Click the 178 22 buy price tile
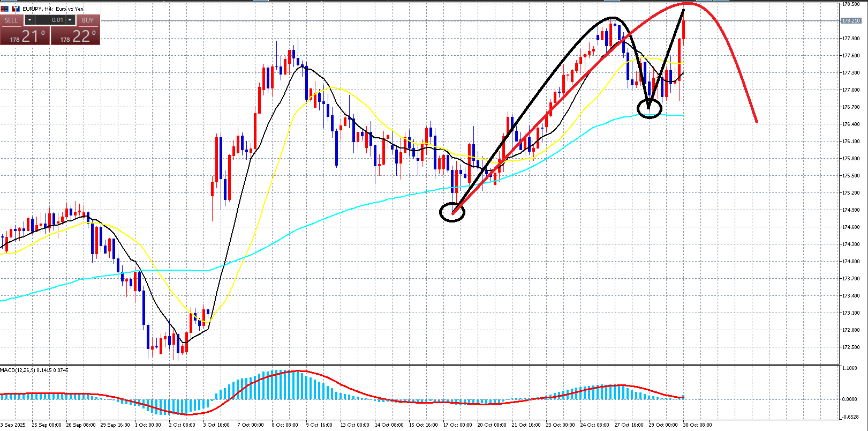 click(76, 36)
